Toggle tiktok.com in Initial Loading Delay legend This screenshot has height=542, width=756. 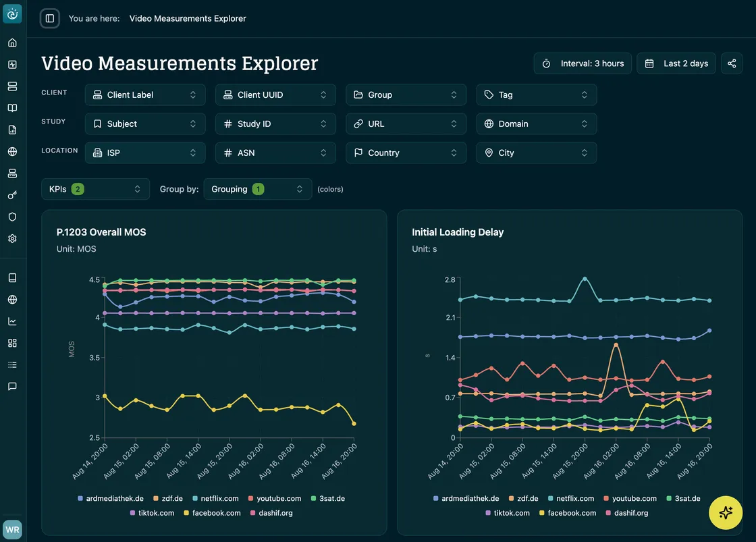(x=507, y=513)
